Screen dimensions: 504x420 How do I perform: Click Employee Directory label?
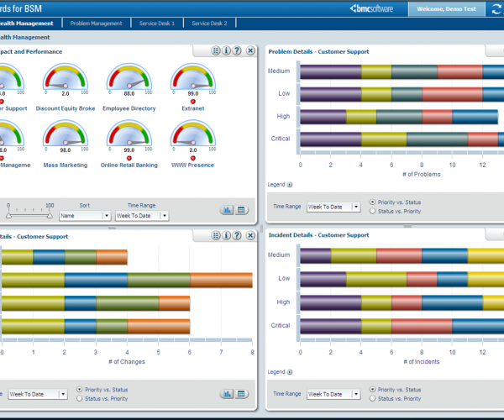(x=129, y=108)
